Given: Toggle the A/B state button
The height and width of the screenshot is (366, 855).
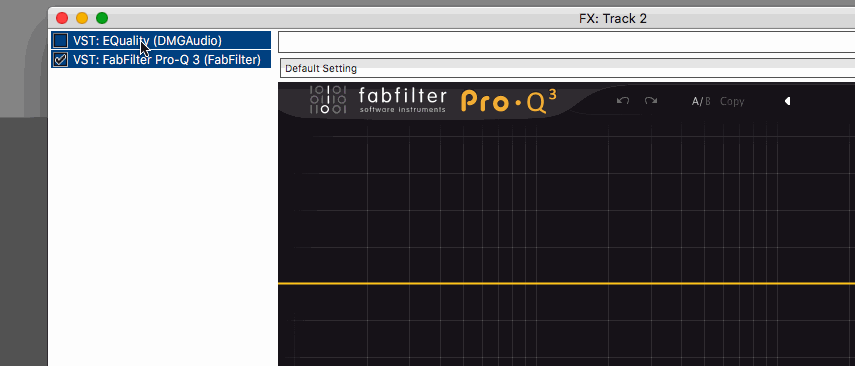Looking at the screenshot, I should pyautogui.click(x=701, y=101).
